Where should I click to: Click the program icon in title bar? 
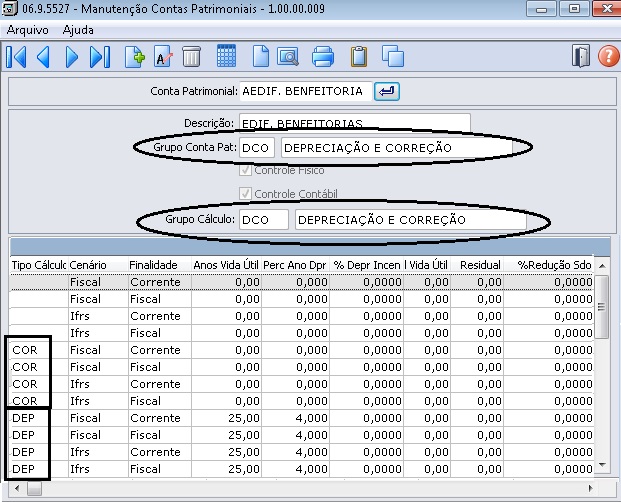click(x=10, y=9)
